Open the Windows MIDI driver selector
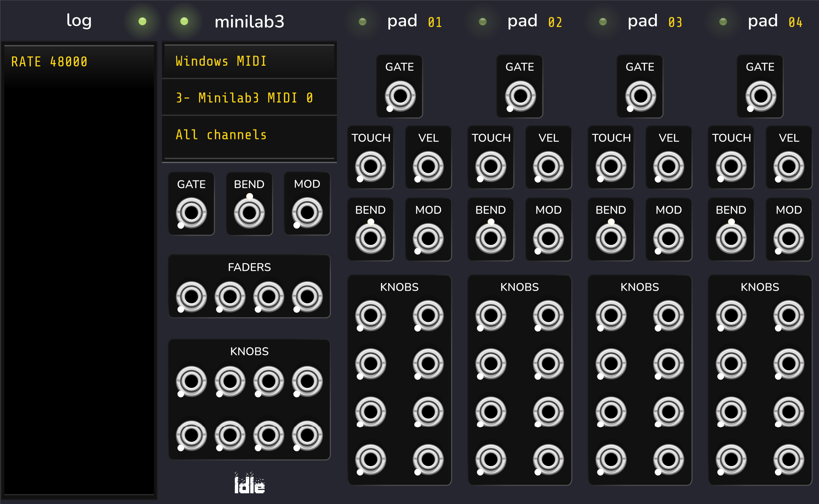This screenshot has width=819, height=504. pos(249,61)
